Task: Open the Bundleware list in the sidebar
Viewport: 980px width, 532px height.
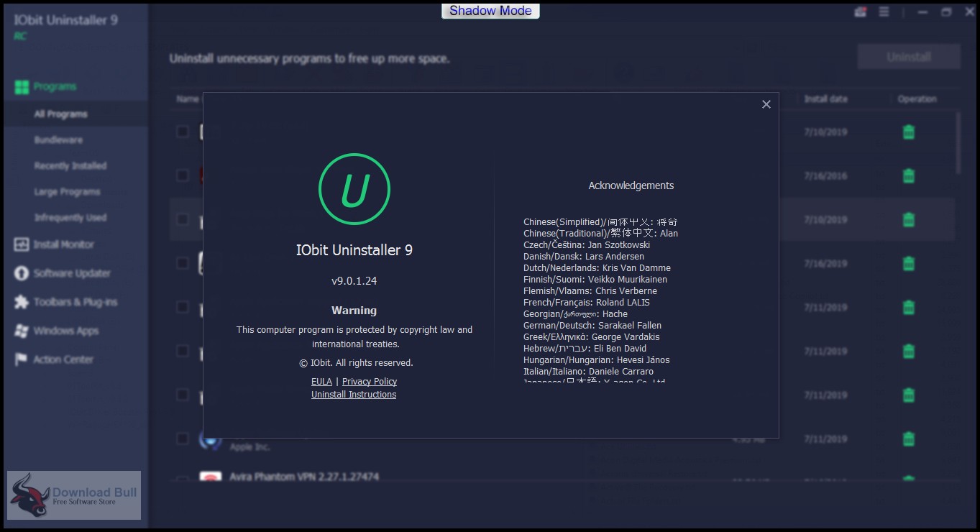Action: pyautogui.click(x=58, y=140)
